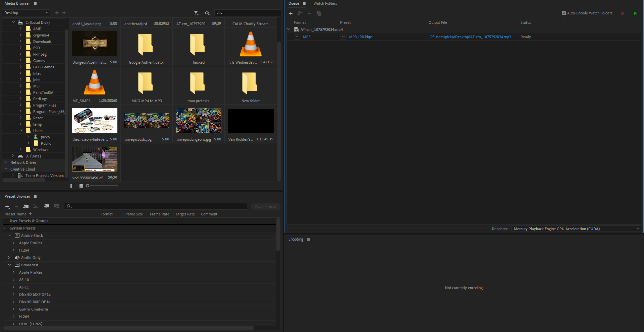Viewport: 644px width, 332px height.
Task: Open the Renderer dropdown menu
Action: (x=576, y=229)
